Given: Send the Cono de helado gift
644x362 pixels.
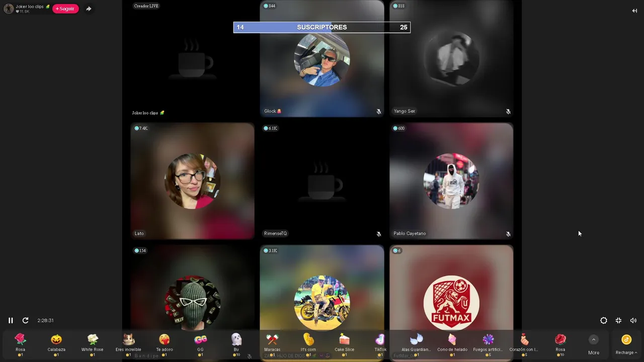Looking at the screenshot, I should point(452,345).
